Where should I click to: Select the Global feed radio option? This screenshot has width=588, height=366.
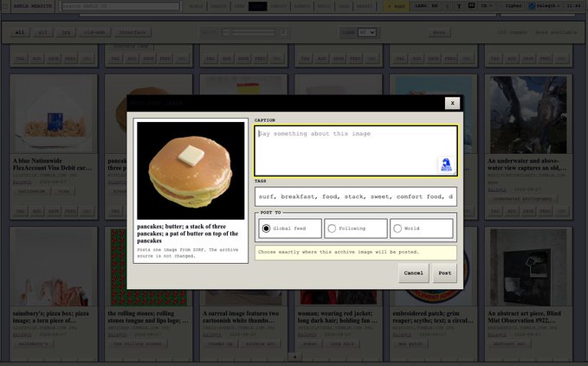tap(290, 228)
